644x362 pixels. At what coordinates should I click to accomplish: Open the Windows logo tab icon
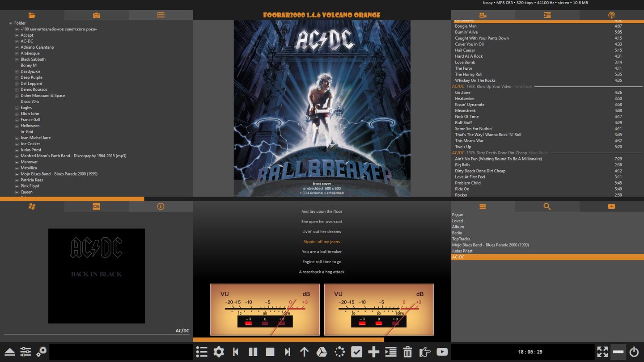32,206
